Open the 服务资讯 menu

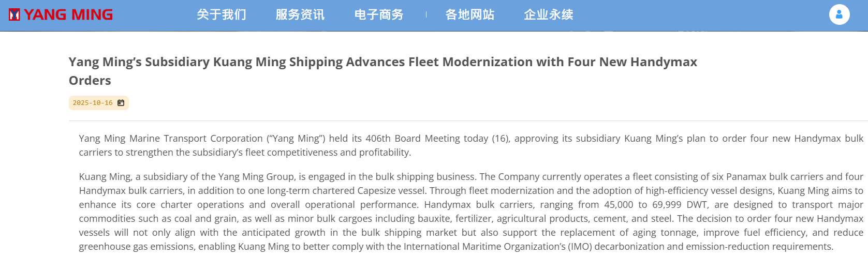[300, 14]
